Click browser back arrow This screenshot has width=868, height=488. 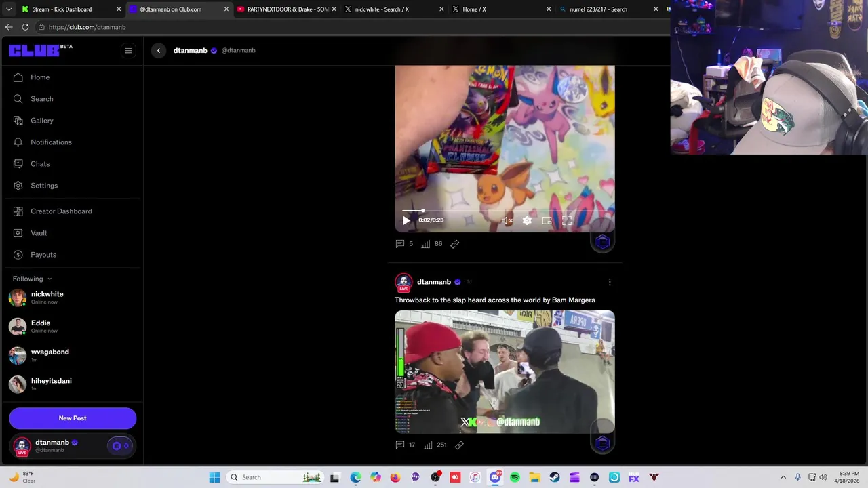point(9,27)
